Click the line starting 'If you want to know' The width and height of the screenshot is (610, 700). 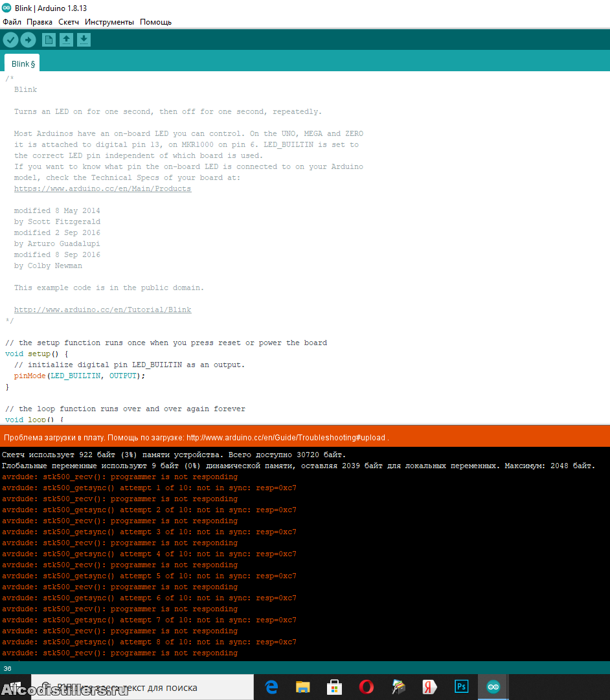[188, 166]
